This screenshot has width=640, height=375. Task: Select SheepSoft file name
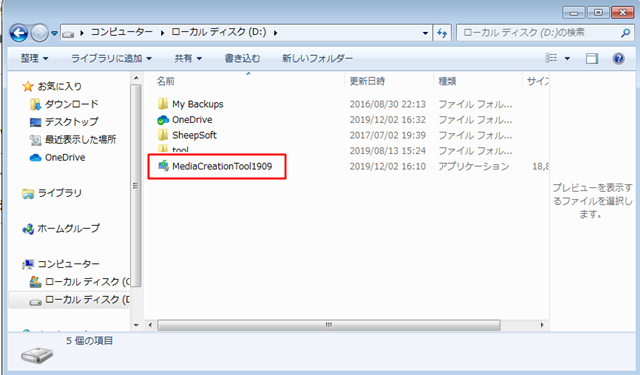(x=194, y=135)
